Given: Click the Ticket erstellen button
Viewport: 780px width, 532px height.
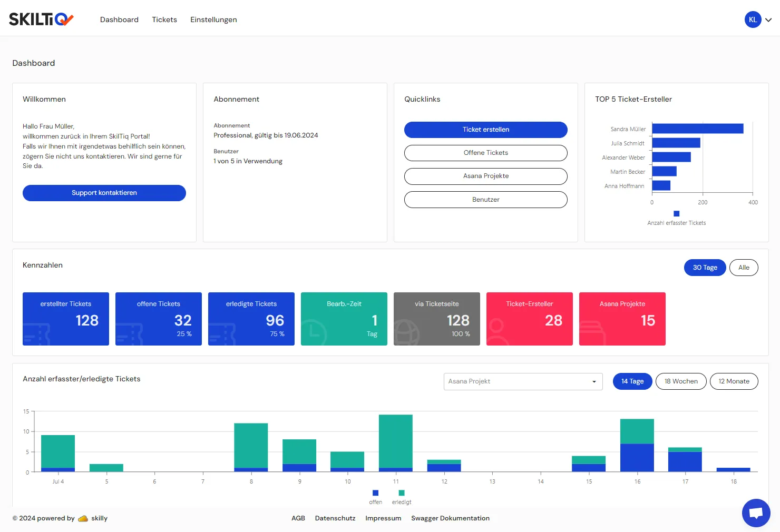Looking at the screenshot, I should pos(486,130).
